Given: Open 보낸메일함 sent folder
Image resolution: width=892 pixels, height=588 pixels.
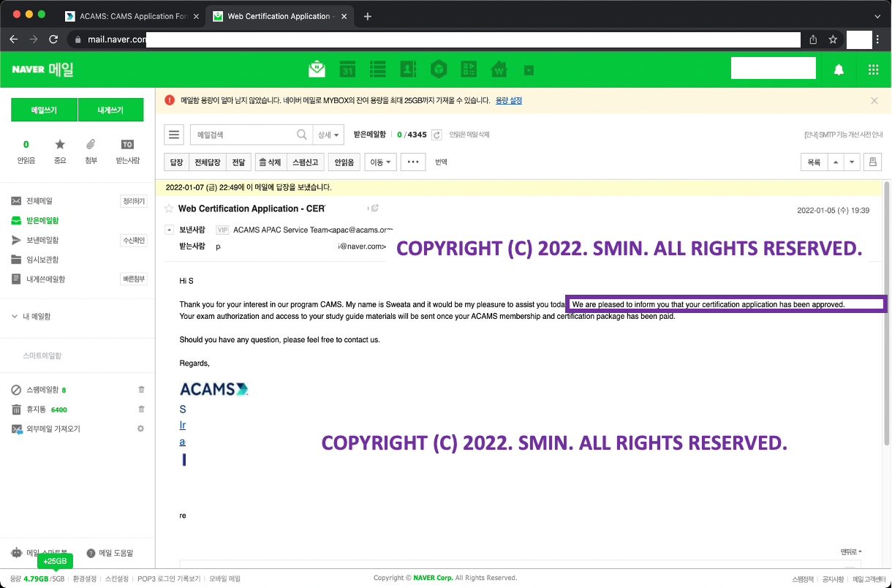Looking at the screenshot, I should tap(42, 240).
